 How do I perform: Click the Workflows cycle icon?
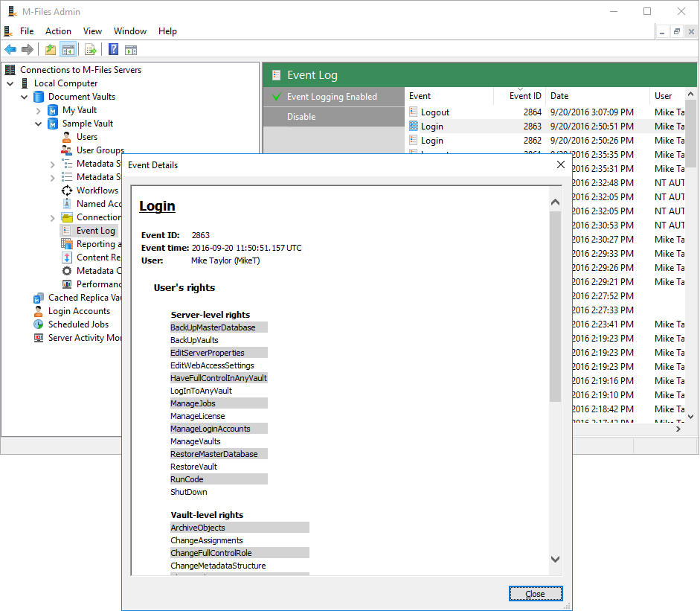tap(66, 191)
